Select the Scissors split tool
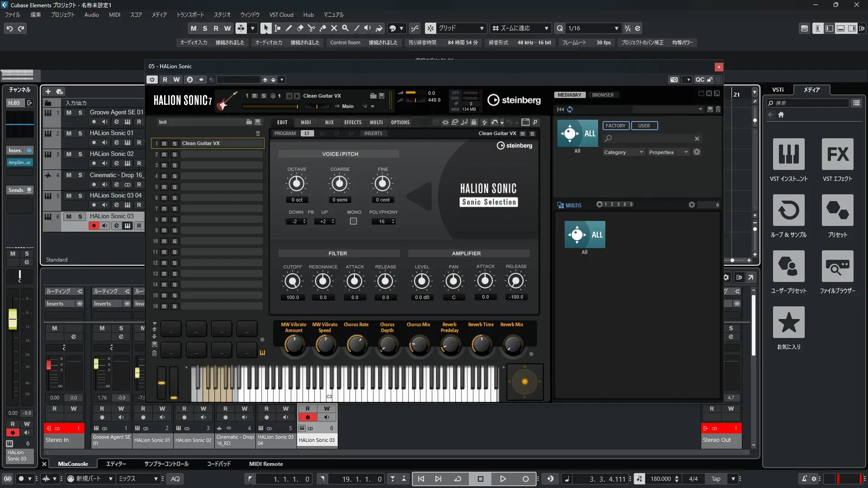This screenshot has width=868, height=488. pyautogui.click(x=311, y=28)
